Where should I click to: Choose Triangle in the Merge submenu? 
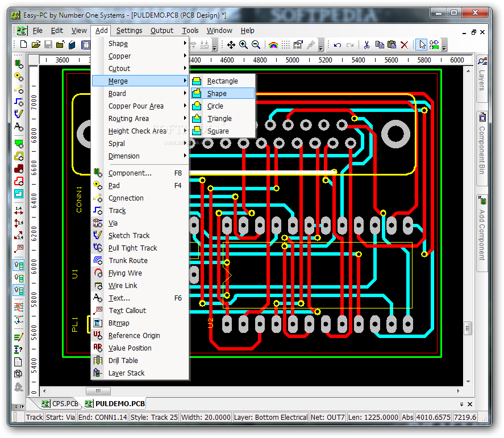[223, 119]
